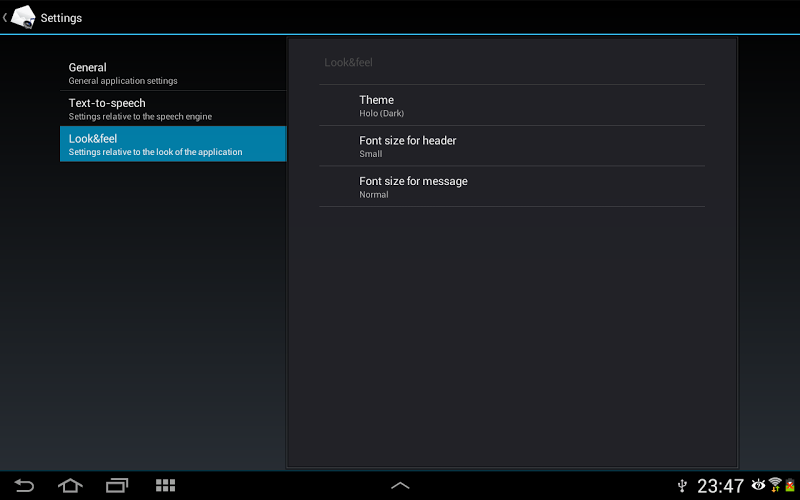Open the recent apps button
The width and height of the screenshot is (800, 500).
117,485
